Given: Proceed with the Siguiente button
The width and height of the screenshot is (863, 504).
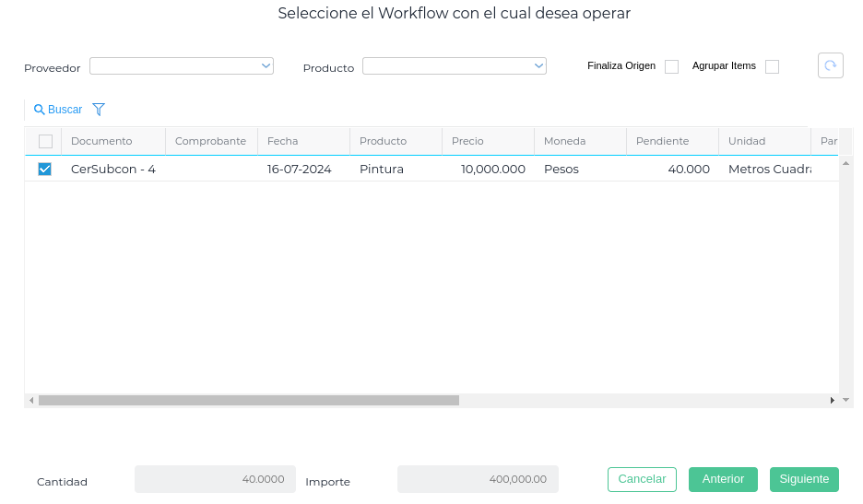Looking at the screenshot, I should click(x=804, y=479).
